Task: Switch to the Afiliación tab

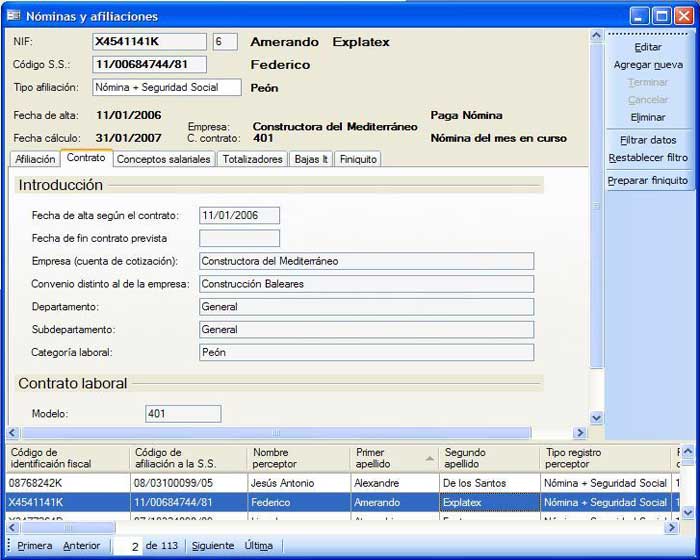Action: [x=35, y=159]
